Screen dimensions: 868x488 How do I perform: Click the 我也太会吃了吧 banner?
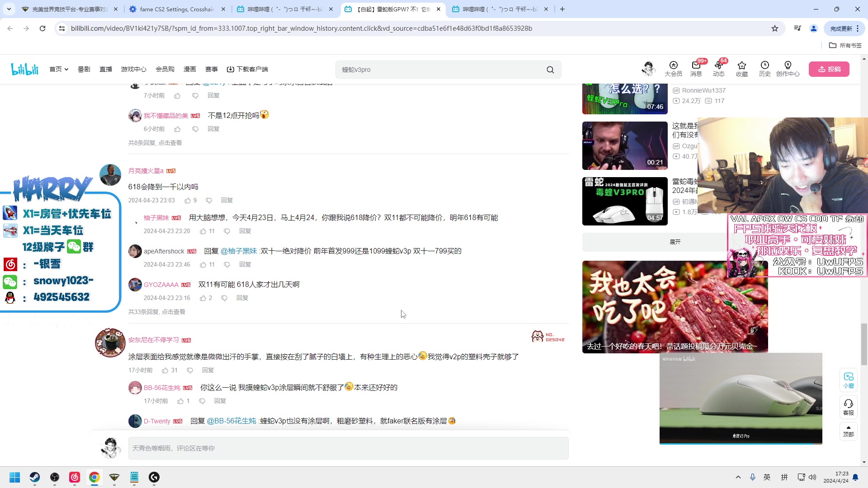[675, 307]
